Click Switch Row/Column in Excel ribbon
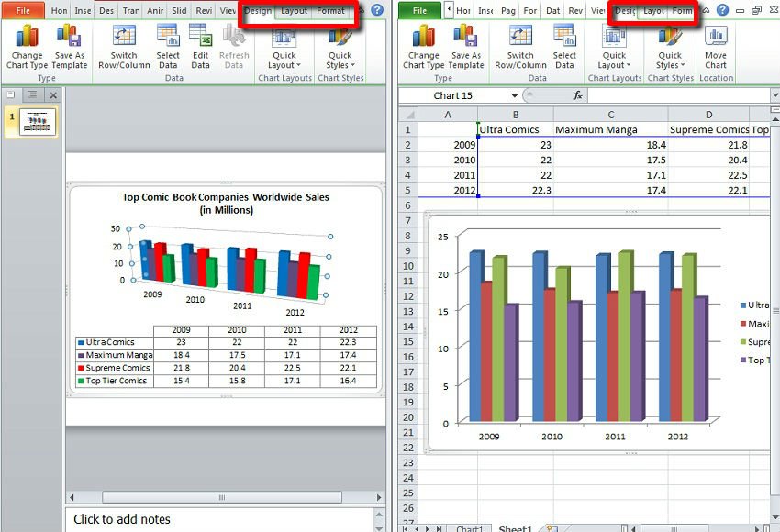 pyautogui.click(x=520, y=47)
